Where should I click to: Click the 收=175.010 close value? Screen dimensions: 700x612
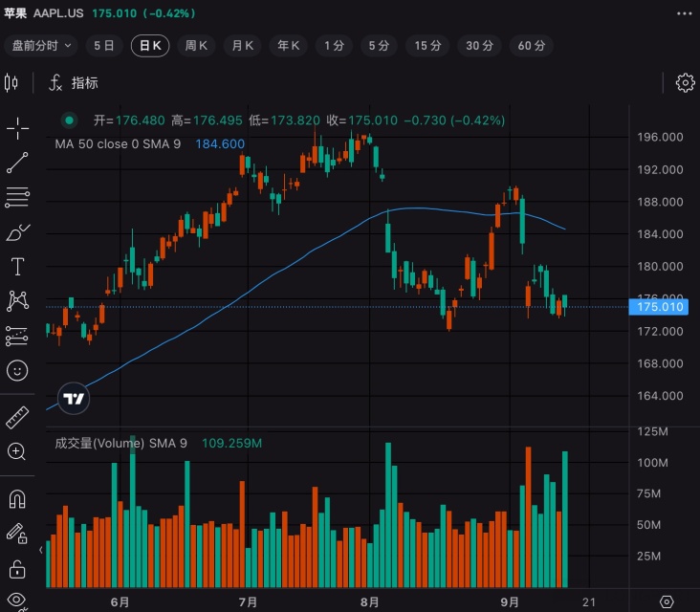tap(362, 120)
